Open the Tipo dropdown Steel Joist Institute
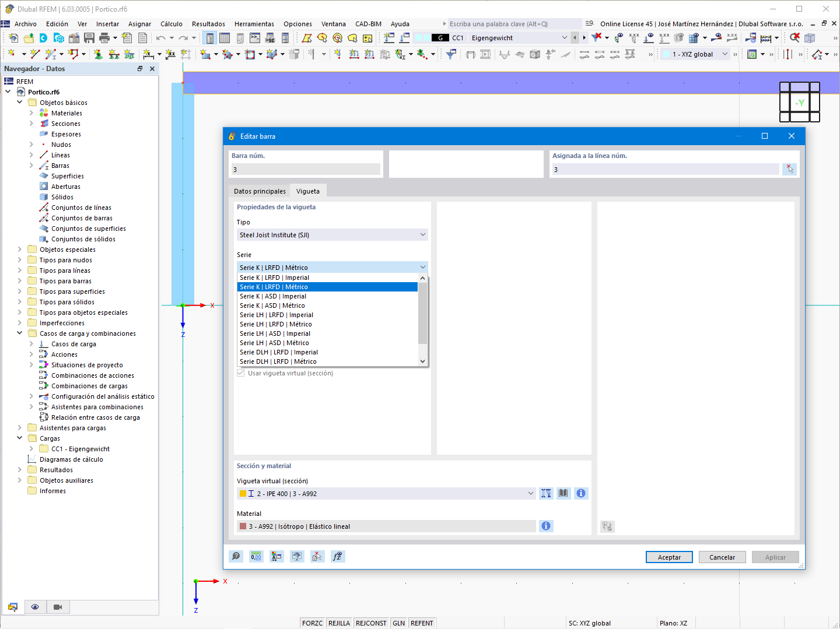Image resolution: width=840 pixels, height=629 pixels. 332,235
